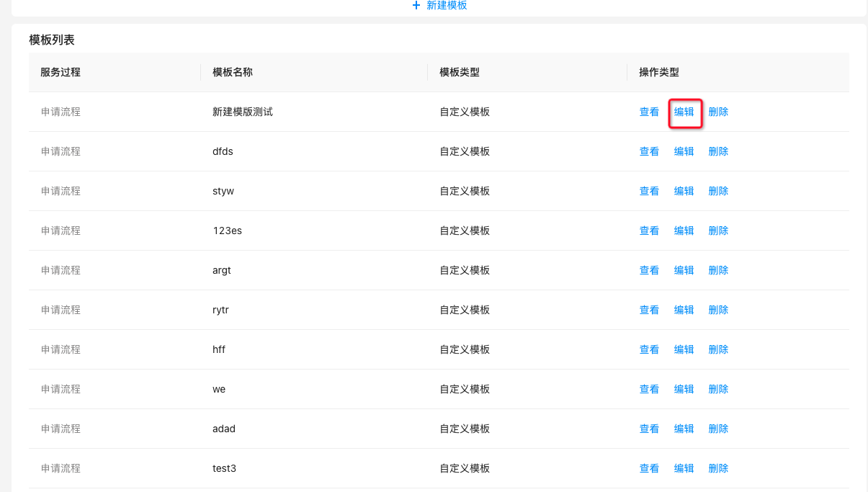This screenshot has width=868, height=492.
Task: Delete the test3 template
Action: click(x=718, y=468)
